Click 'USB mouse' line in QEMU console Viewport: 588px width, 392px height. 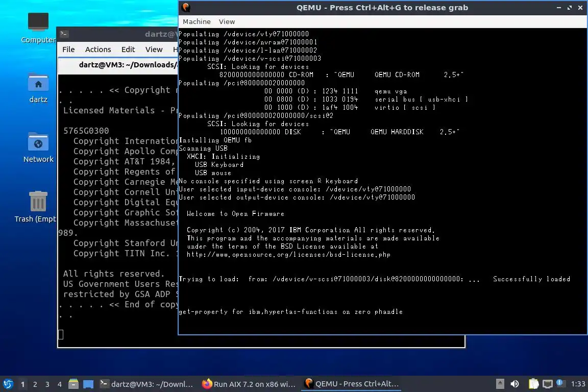[x=213, y=173]
